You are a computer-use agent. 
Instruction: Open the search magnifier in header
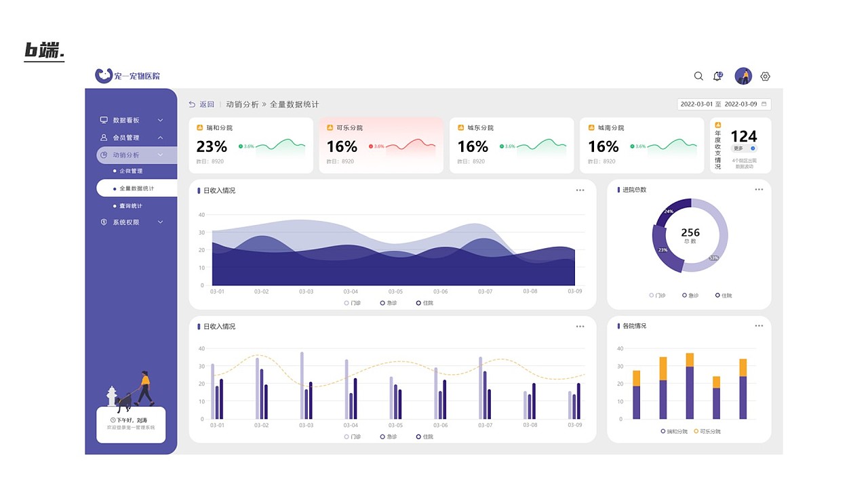[x=698, y=76]
